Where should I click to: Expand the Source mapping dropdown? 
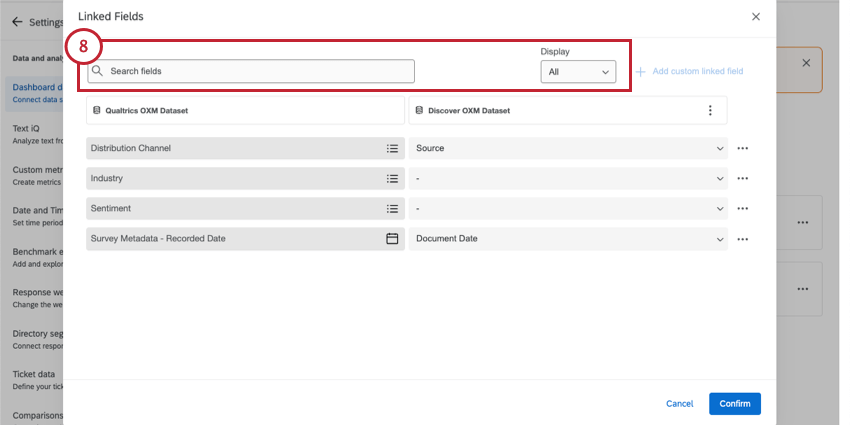click(x=568, y=149)
